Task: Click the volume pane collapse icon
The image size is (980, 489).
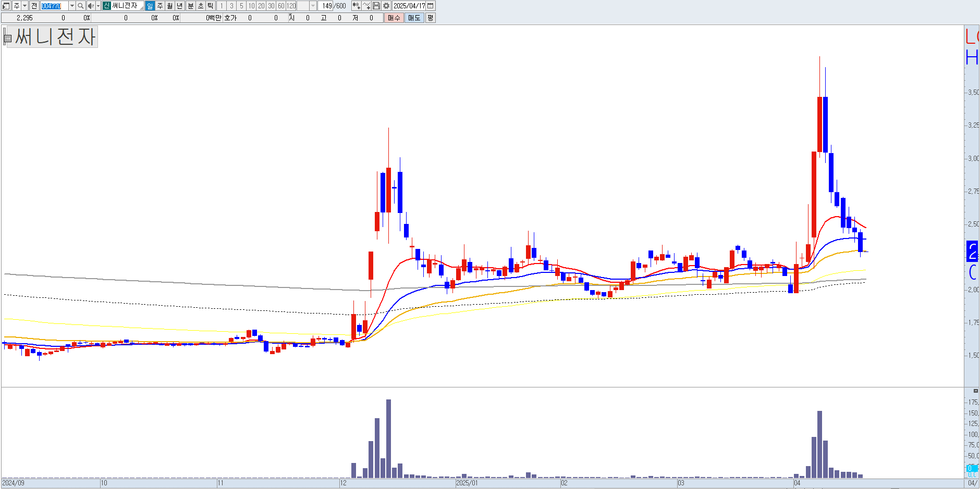Action: pos(975,391)
